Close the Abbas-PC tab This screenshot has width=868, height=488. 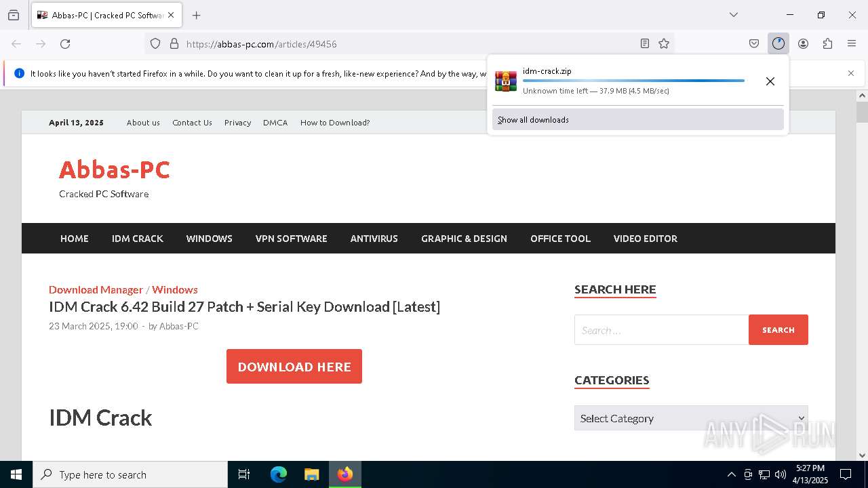click(x=172, y=15)
